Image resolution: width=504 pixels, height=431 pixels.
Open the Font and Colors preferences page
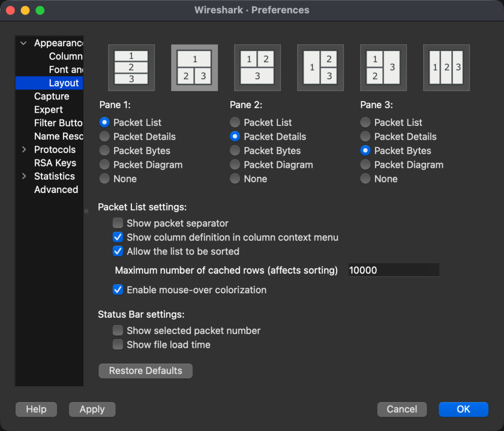[x=66, y=69]
